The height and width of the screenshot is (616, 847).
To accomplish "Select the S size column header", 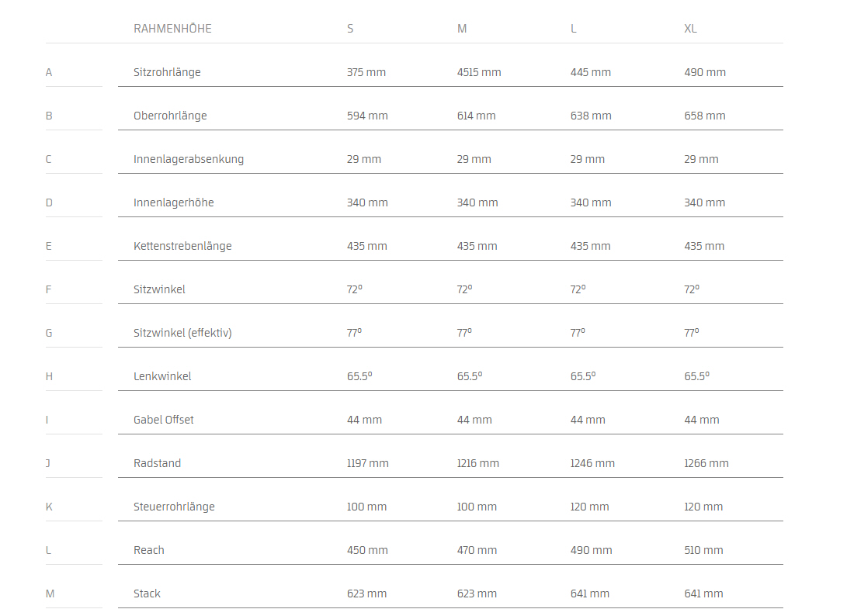I will pos(350,29).
